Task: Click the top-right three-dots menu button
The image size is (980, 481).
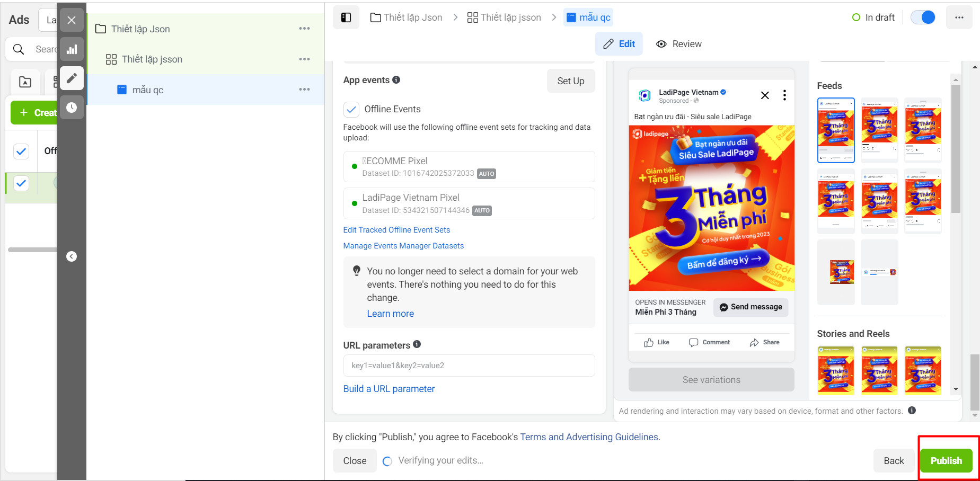Action: coord(959,17)
